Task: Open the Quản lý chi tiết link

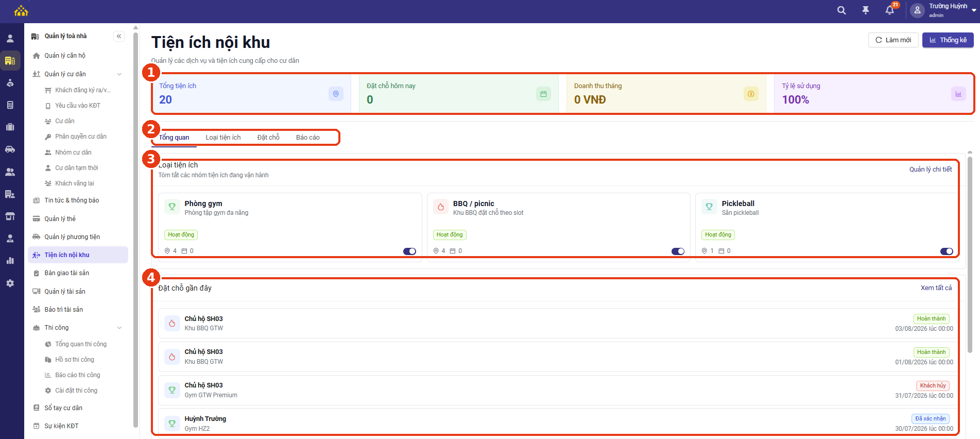Action: [x=931, y=170]
